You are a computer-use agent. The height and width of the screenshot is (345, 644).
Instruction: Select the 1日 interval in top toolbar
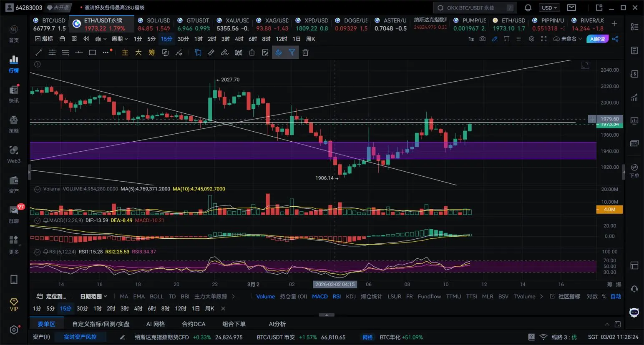click(x=296, y=39)
